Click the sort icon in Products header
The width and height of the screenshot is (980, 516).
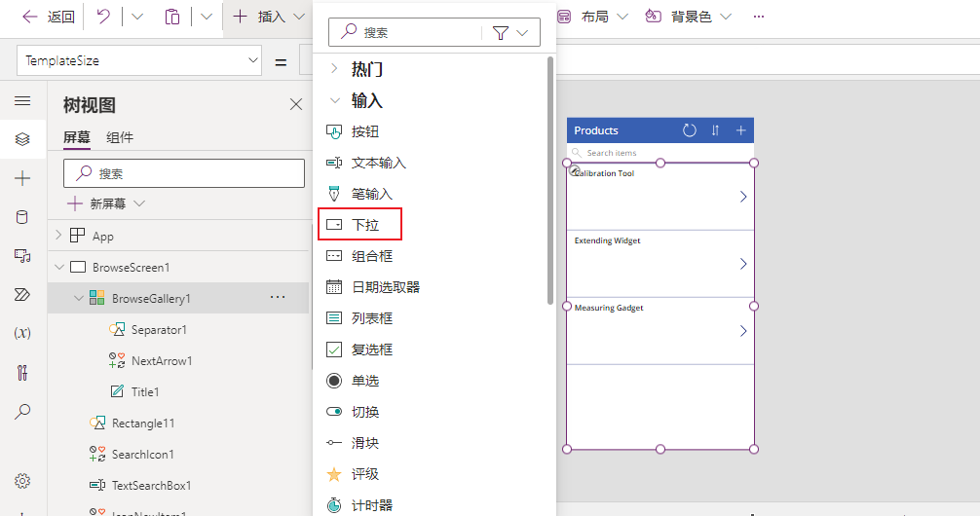[715, 129]
